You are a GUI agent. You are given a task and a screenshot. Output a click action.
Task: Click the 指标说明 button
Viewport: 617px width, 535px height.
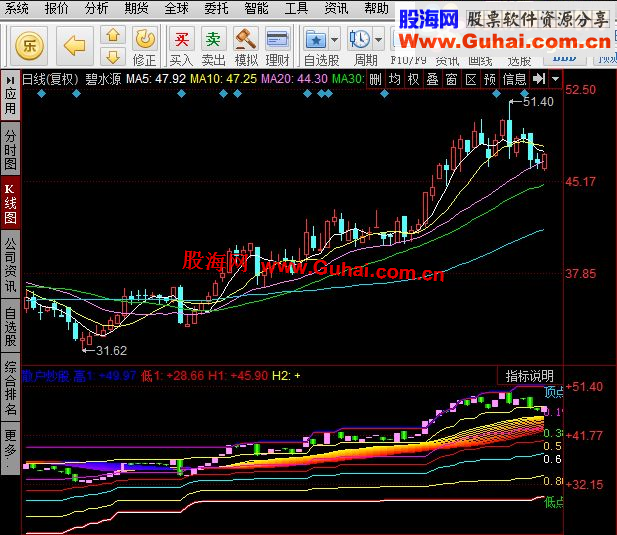pos(529,376)
